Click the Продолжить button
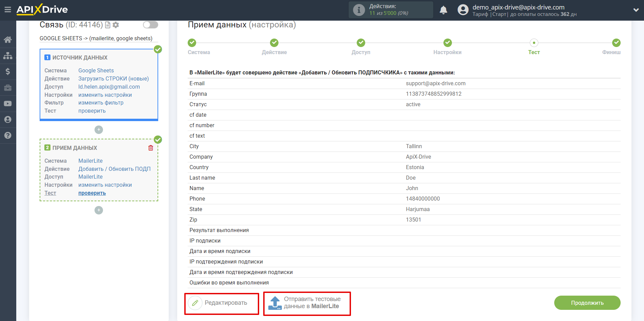Viewport: 644px width, 321px height. point(587,303)
